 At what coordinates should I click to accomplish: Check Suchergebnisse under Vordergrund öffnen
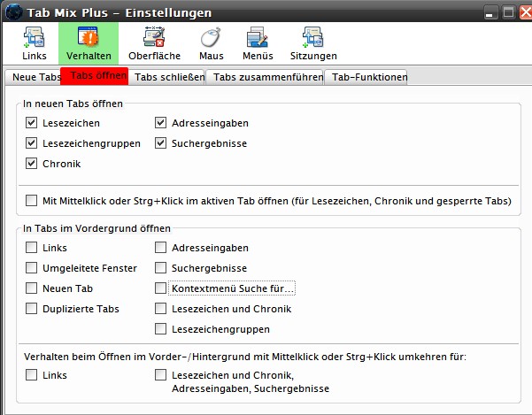tap(160, 268)
